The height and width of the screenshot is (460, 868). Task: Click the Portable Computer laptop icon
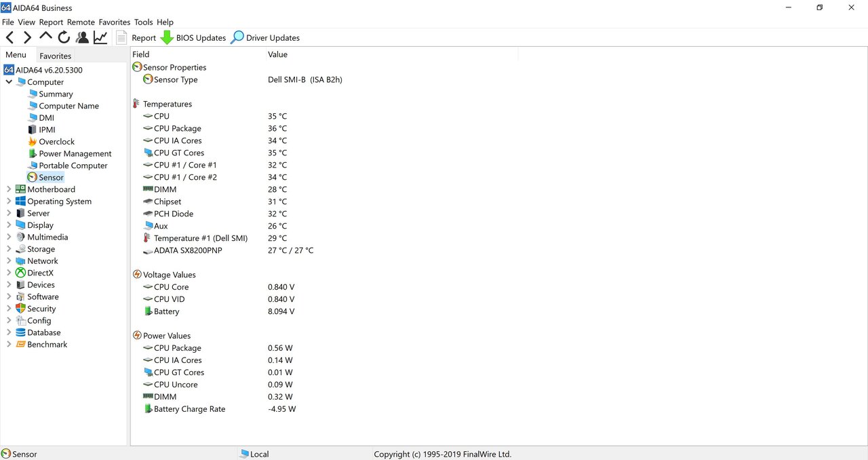33,166
